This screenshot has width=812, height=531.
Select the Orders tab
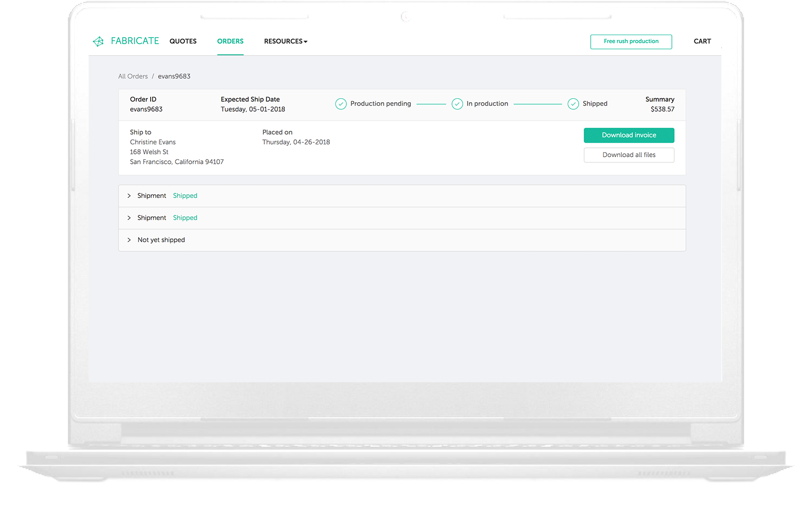pos(230,41)
